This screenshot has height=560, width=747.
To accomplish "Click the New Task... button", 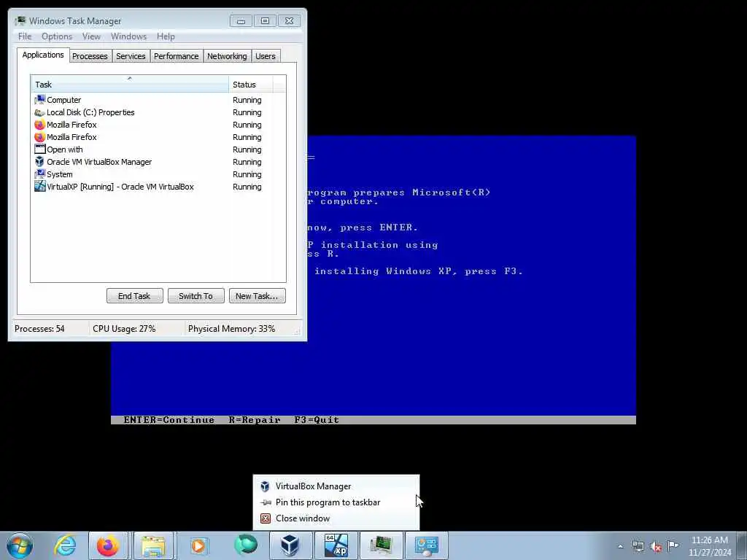I will (x=257, y=296).
